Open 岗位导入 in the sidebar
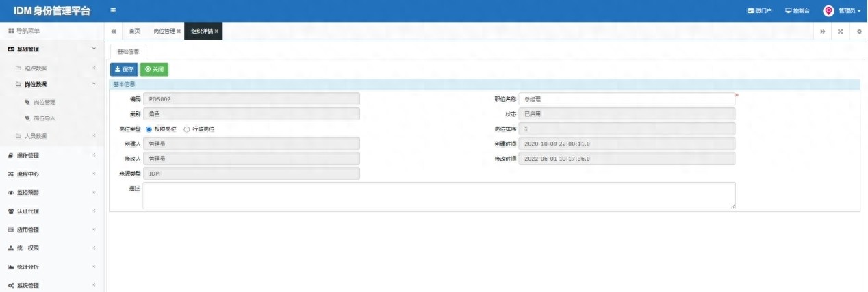Image resolution: width=868 pixels, height=292 pixels. [x=44, y=118]
